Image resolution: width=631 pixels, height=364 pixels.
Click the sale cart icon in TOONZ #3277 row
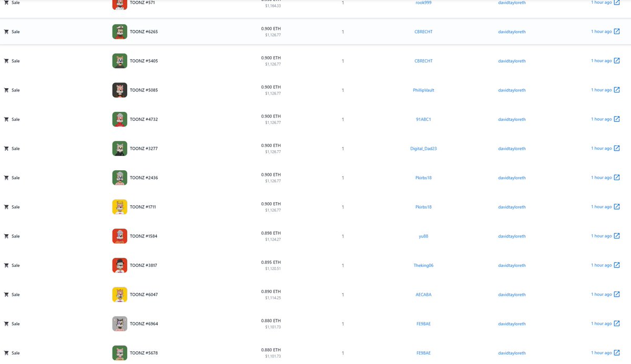[6, 149]
